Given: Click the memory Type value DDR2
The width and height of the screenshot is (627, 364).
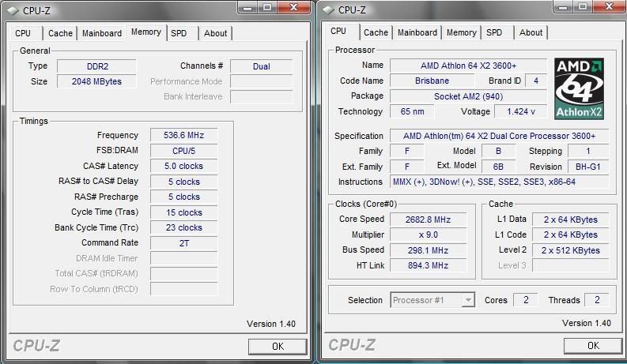Looking at the screenshot, I should pyautogui.click(x=96, y=66).
